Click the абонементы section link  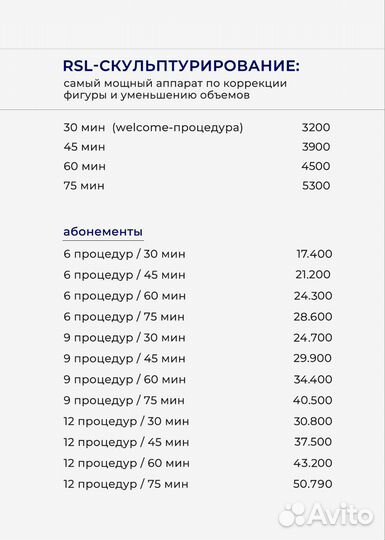pyautogui.click(x=103, y=231)
